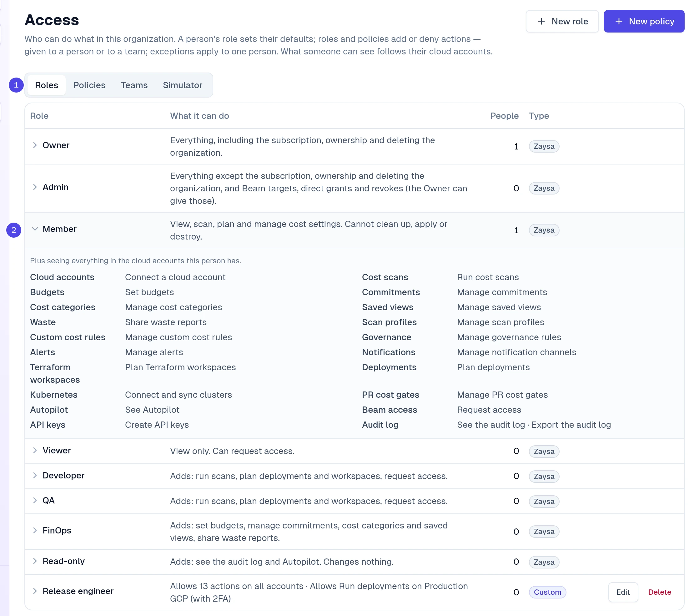Image resolution: width=694 pixels, height=616 pixels.
Task: Click the 'Create API keys' permission
Action: pyautogui.click(x=157, y=425)
